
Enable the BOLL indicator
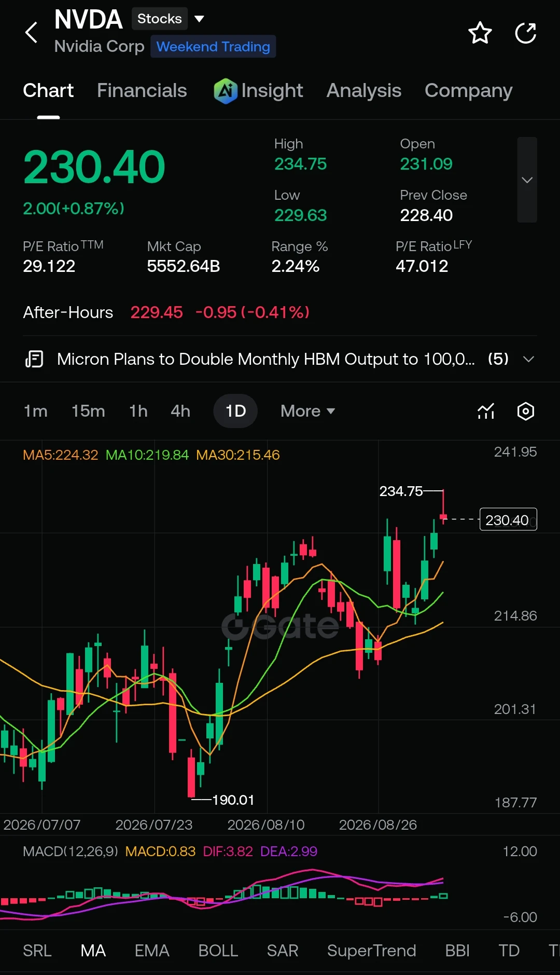pos(218,951)
